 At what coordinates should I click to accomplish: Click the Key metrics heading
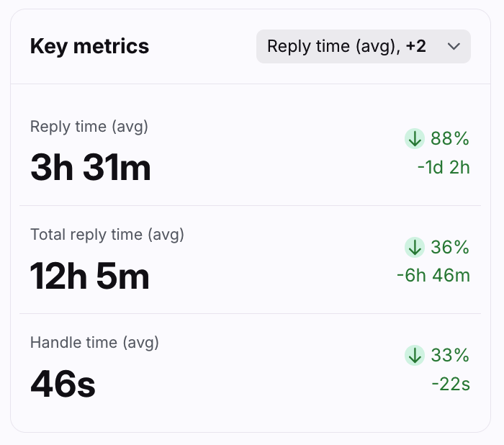pos(89,47)
